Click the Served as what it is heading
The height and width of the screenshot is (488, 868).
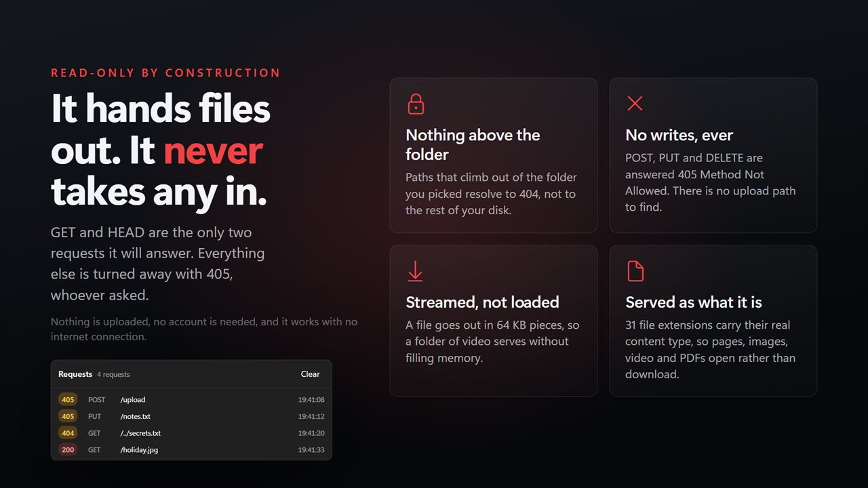coord(694,302)
